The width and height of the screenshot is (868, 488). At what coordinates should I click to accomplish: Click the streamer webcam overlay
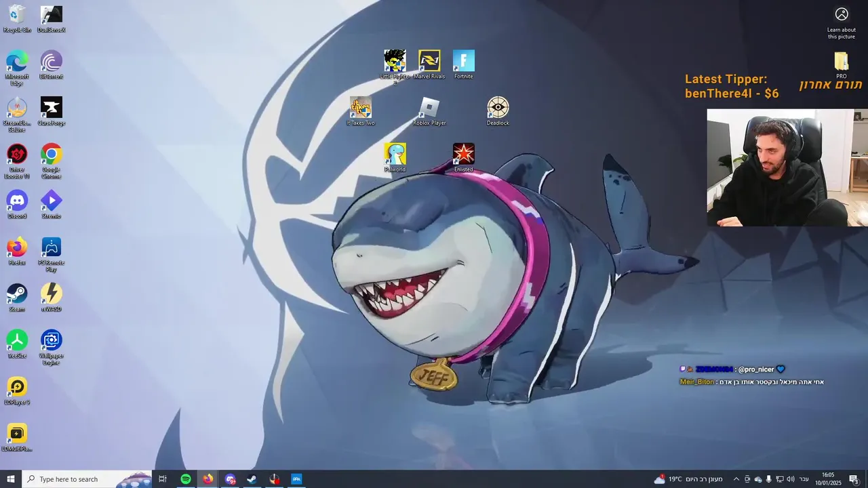pyautogui.click(x=787, y=167)
